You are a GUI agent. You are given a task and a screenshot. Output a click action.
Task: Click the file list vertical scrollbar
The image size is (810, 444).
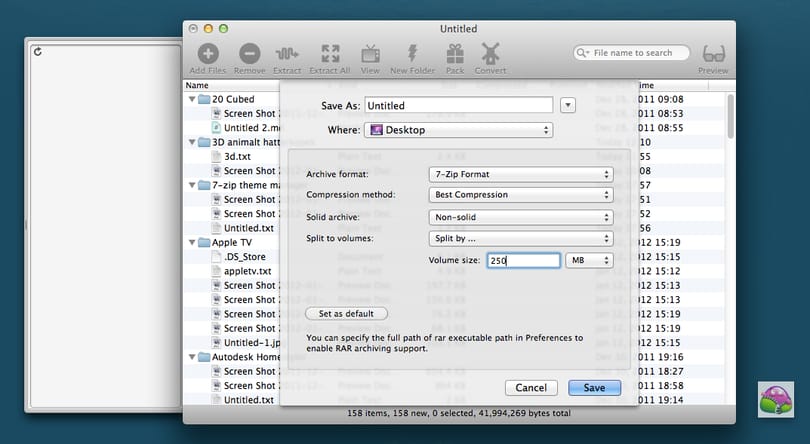[730, 116]
